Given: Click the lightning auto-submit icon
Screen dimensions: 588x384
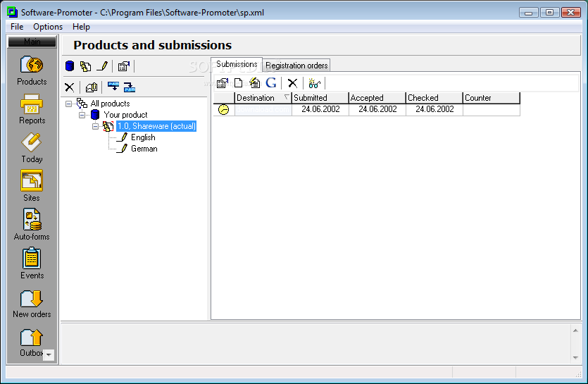Looking at the screenshot, I should click(255, 82).
